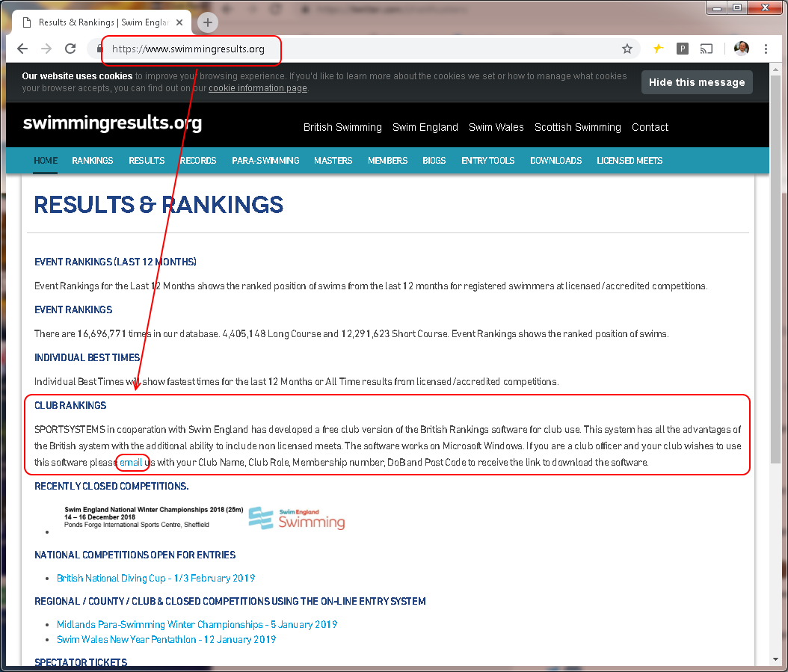The image size is (788, 672).
Task: Open the Event Rankings heading link
Action: pyautogui.click(x=73, y=309)
